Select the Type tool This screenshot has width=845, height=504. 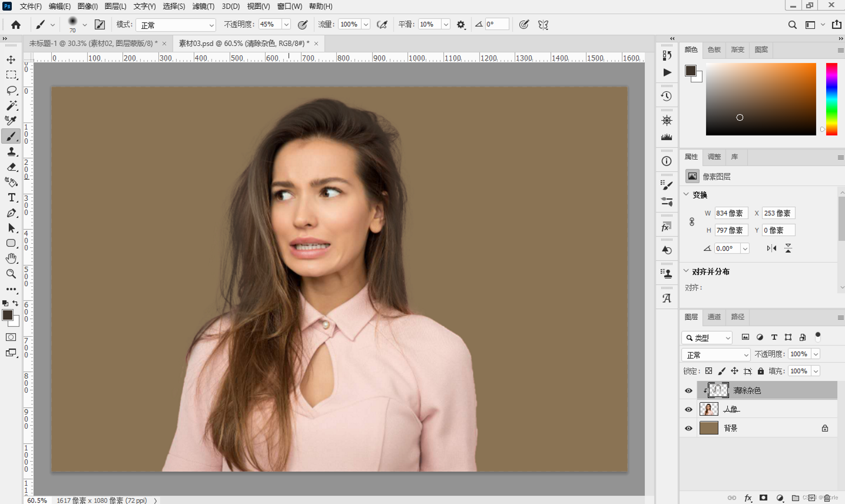tap(11, 197)
